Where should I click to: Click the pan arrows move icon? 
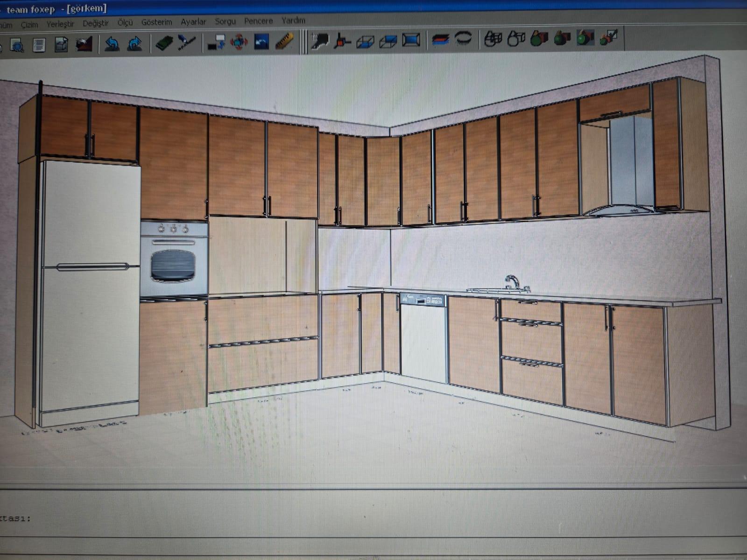tap(239, 42)
